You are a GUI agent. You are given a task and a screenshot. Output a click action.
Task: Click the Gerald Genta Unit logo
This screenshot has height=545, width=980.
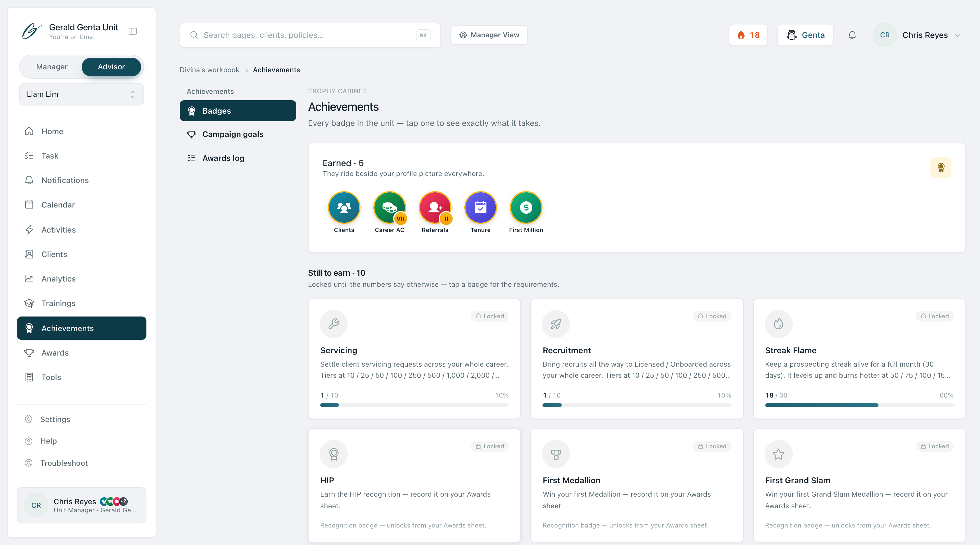click(x=32, y=31)
